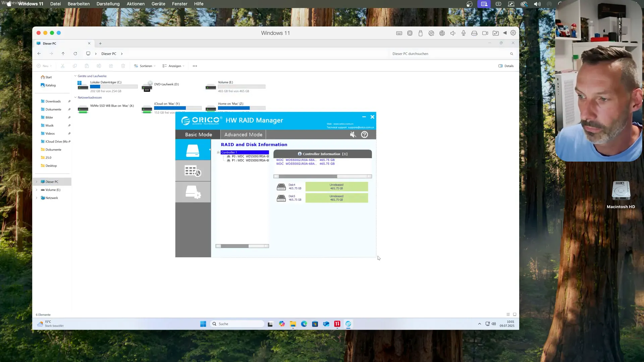The image size is (644, 362).
Task: Show hidden tray icons chevron
Action: [x=480, y=324]
